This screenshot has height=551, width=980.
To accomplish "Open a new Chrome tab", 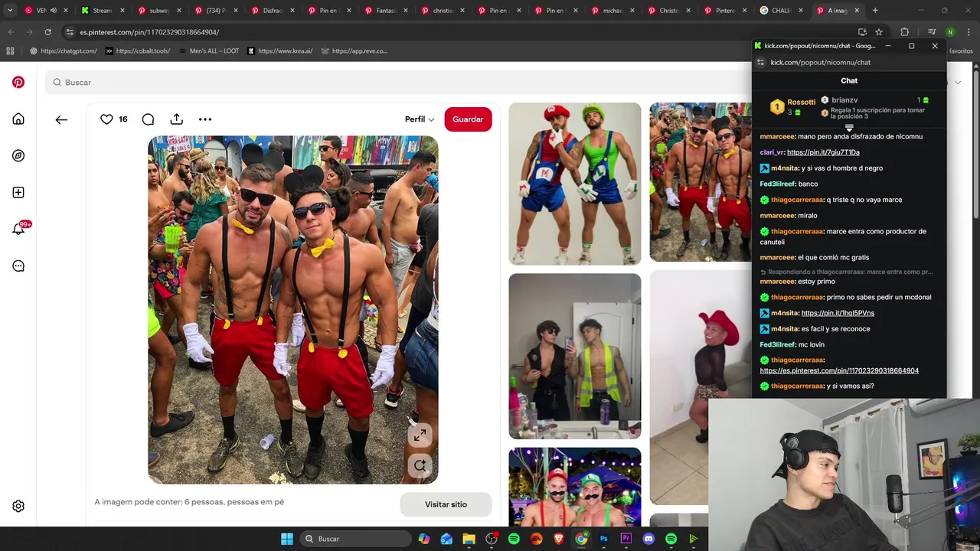I will click(875, 11).
